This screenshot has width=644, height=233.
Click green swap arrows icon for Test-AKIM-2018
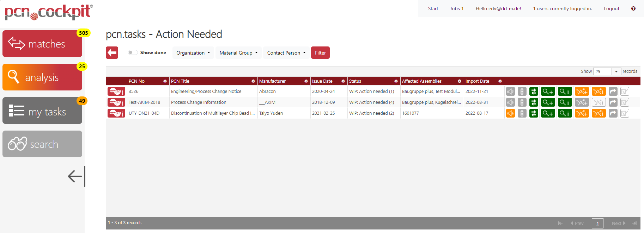534,102
